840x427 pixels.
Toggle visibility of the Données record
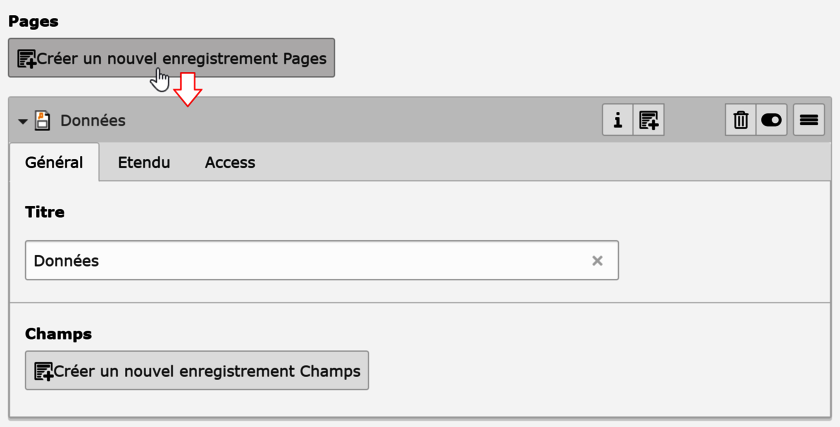pyautogui.click(x=772, y=121)
